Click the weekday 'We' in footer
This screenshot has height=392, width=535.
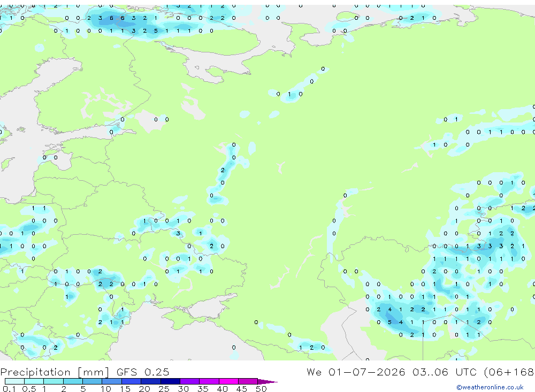point(314,372)
